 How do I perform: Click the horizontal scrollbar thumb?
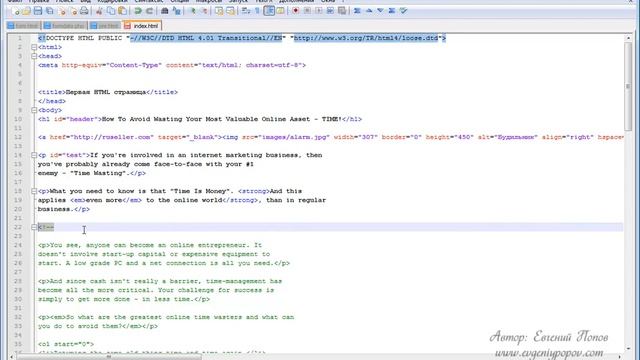click(109, 357)
